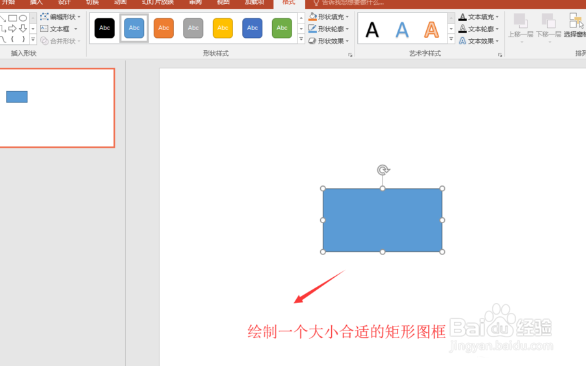Click the 下移一层 send backward button
The image size is (586, 366).
549,27
